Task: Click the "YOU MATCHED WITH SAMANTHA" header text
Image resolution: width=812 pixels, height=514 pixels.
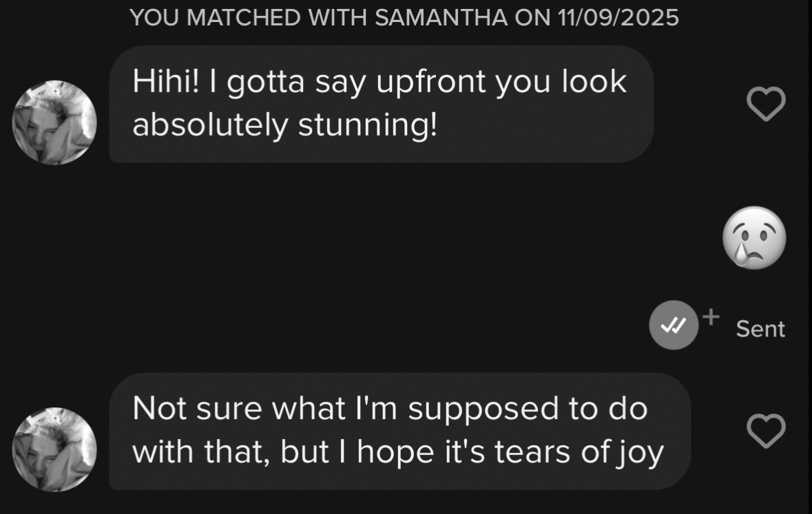Action: pos(404,18)
